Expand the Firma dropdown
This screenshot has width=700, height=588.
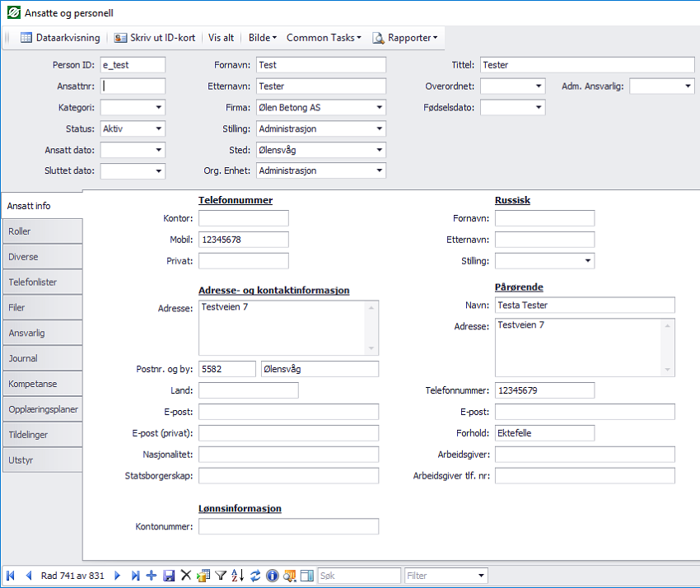click(379, 107)
